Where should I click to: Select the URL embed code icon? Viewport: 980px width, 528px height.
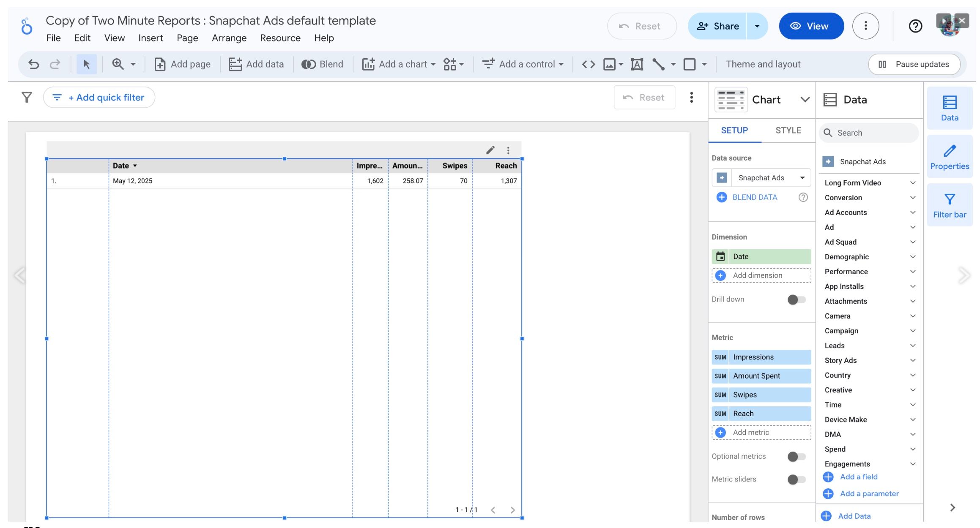pos(588,64)
